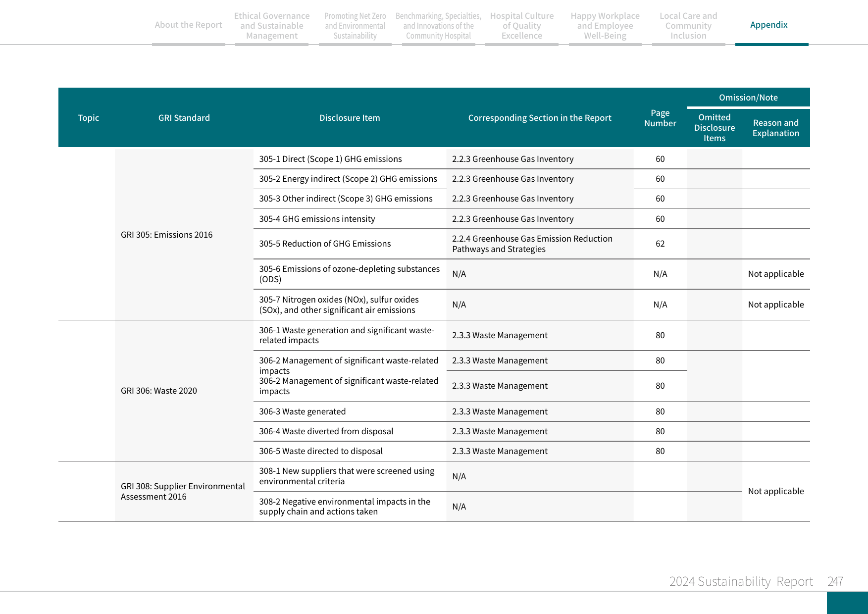The image size is (868, 614).
Task: Go to Ethical Governance and Sustainable Management tab
Action: [272, 26]
